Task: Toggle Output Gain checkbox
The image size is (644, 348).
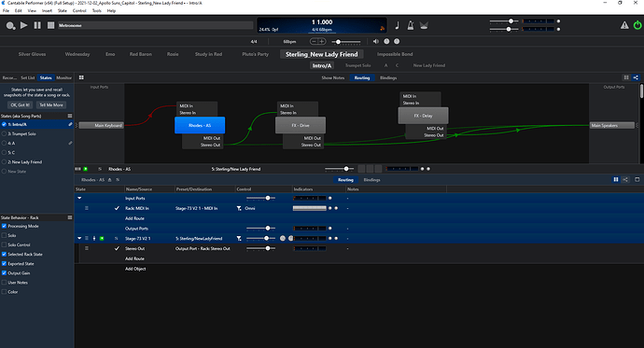Action: 4,273
